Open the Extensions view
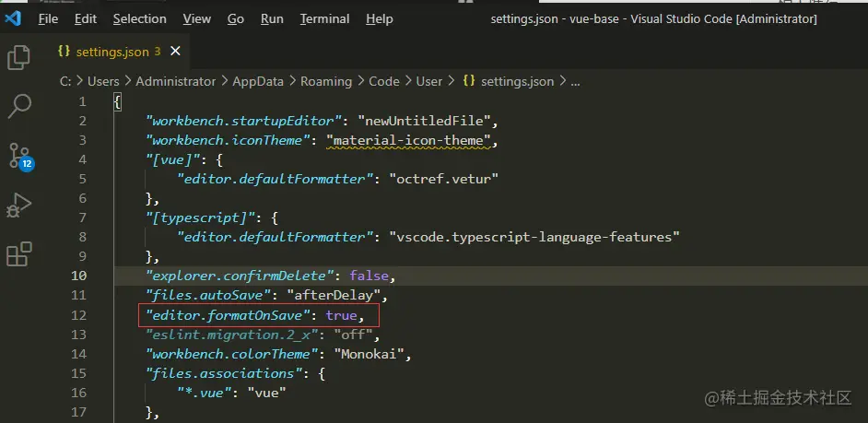 pos(18,254)
